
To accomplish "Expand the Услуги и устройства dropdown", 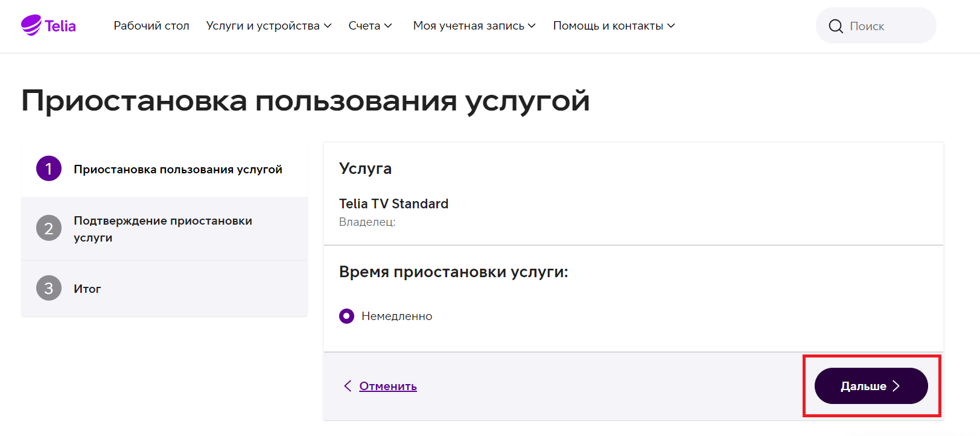I will pyautogui.click(x=269, y=26).
